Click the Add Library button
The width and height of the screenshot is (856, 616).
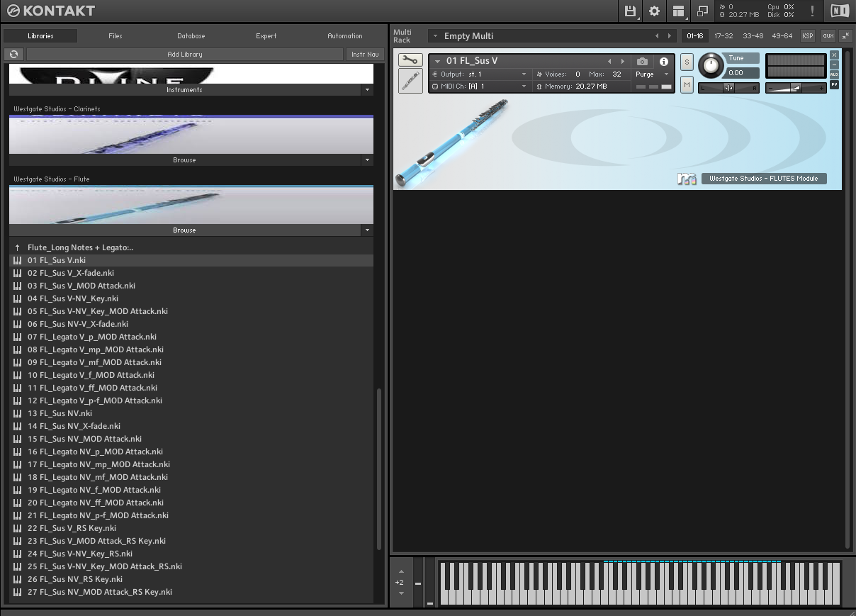(x=185, y=55)
